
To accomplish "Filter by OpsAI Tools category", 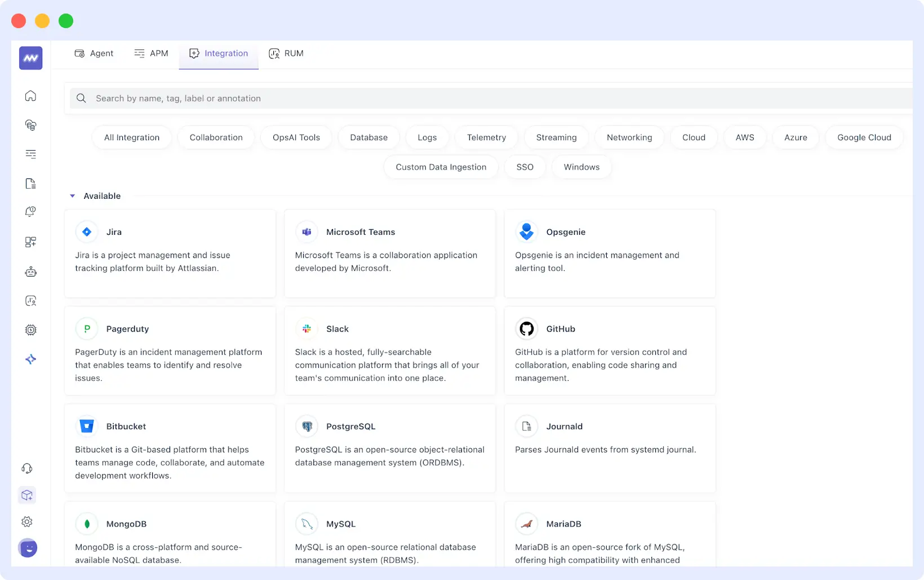I will click(x=296, y=137).
